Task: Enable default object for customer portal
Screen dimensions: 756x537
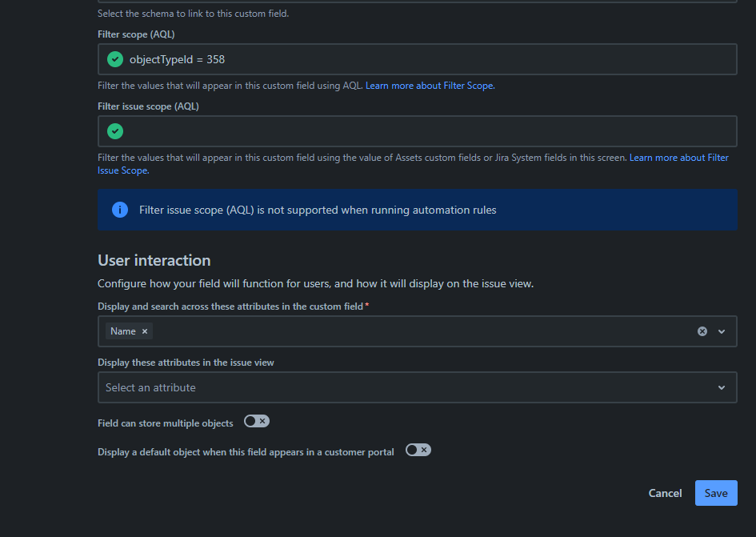Action: click(418, 450)
